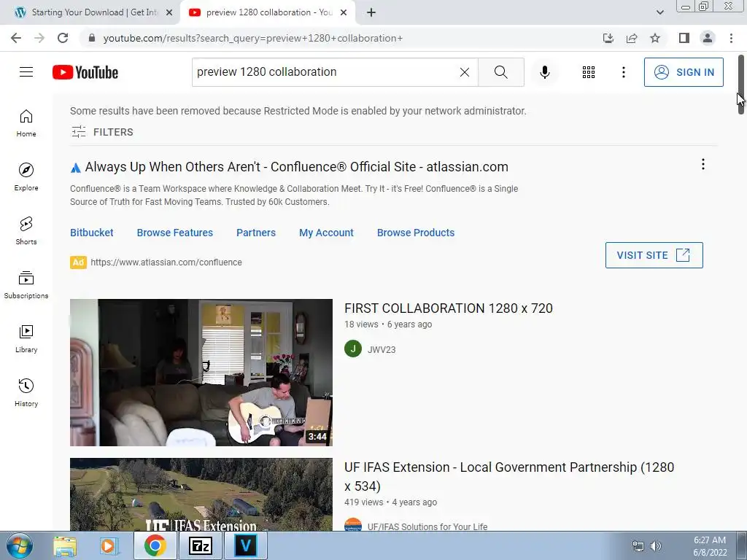Go forward with the browser forward arrow
The height and width of the screenshot is (560, 747).
39,38
